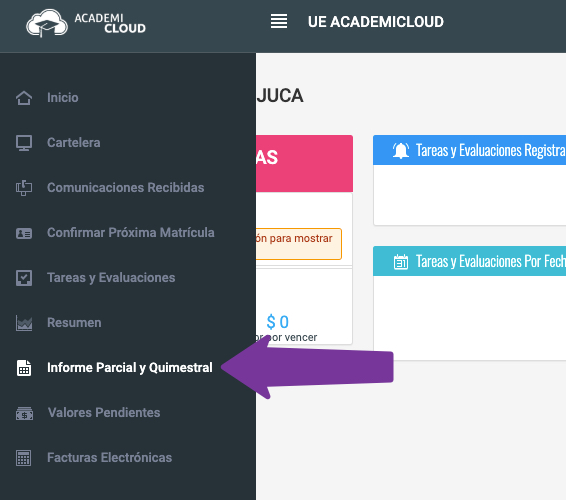Open Tareas y Evaluaciones menu item
This screenshot has width=566, height=500.
click(x=111, y=278)
